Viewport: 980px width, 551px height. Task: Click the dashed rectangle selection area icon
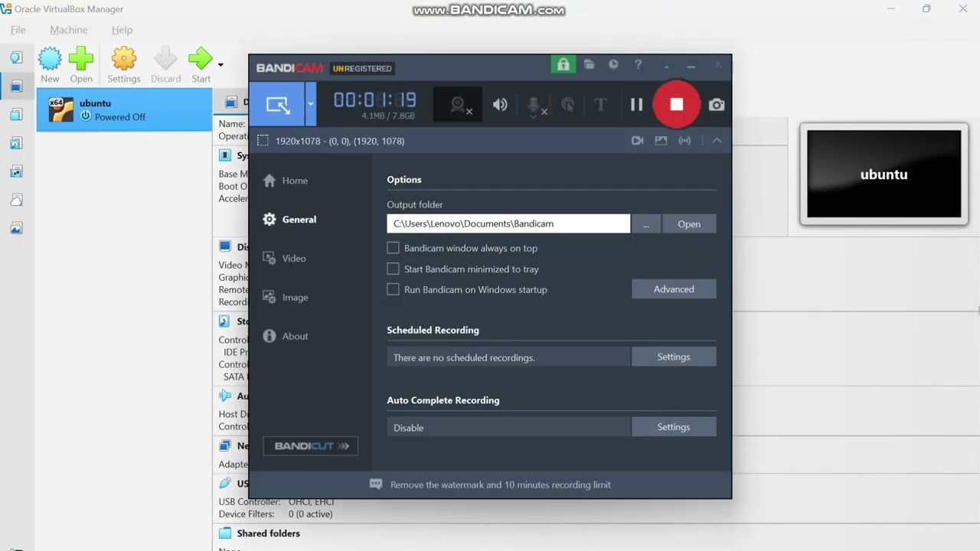(x=263, y=141)
